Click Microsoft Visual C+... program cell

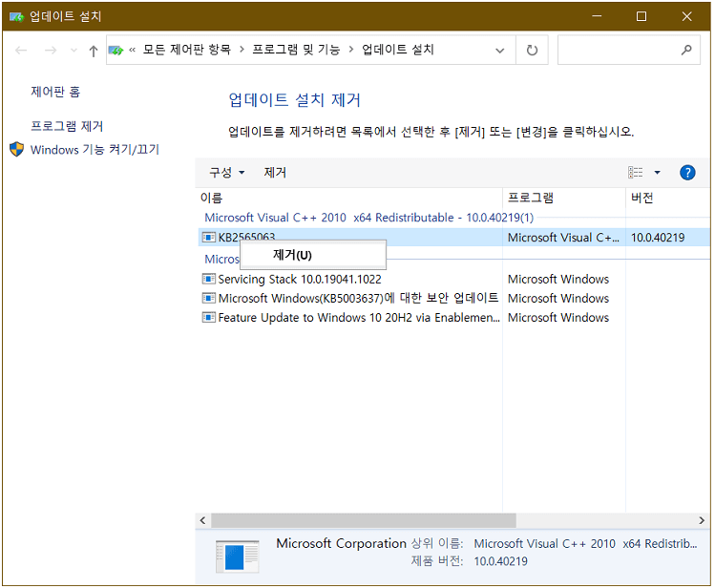pos(563,238)
